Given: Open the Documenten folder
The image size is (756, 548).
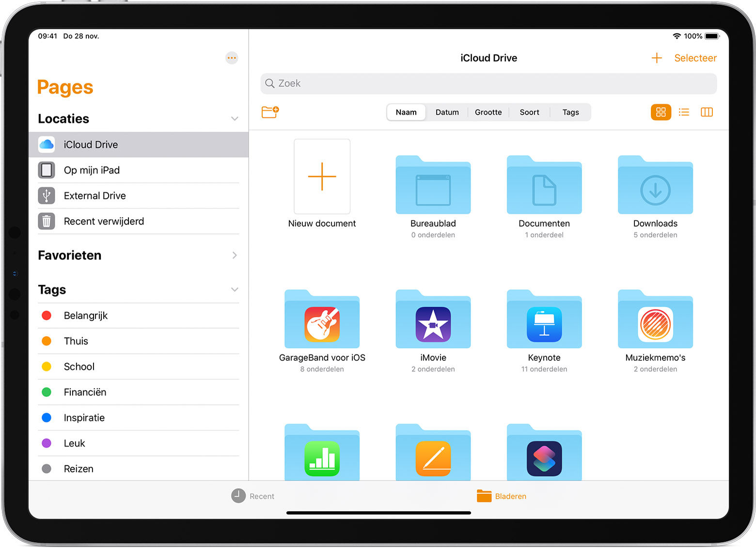Looking at the screenshot, I should coord(544,185).
